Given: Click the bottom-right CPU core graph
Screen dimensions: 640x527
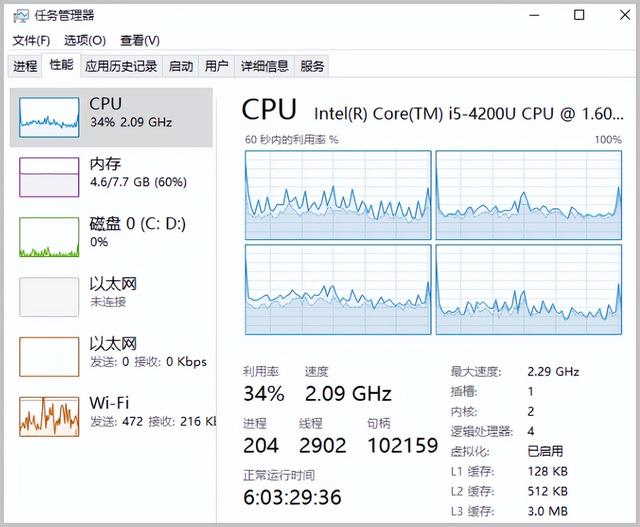Looking at the screenshot, I should tap(529, 290).
